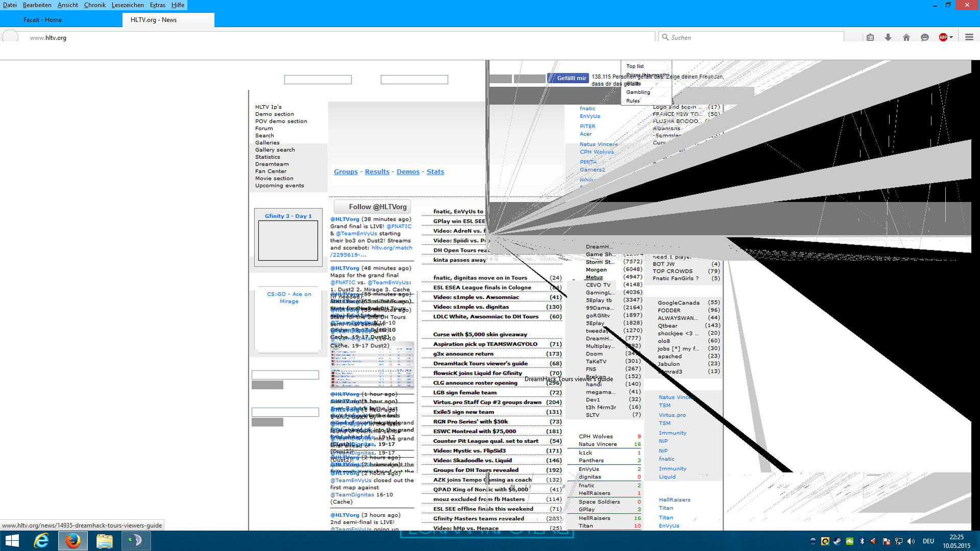Open the Firefox hamburger menu
980x551 pixels.
969,37
